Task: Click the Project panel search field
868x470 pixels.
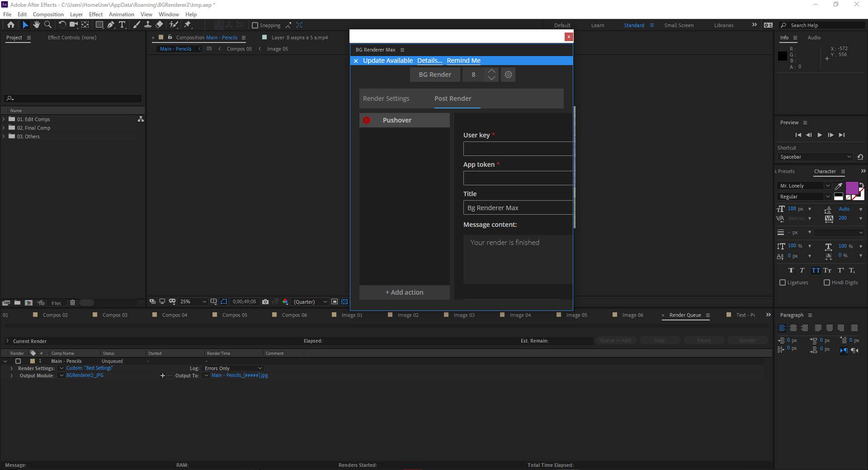Action: click(x=73, y=98)
